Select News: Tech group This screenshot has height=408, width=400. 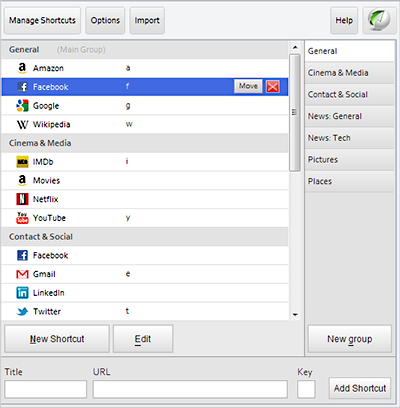coord(350,138)
